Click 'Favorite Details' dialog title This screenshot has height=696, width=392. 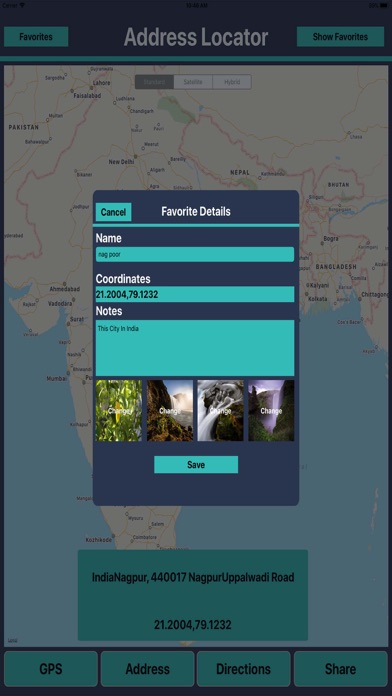point(196,211)
